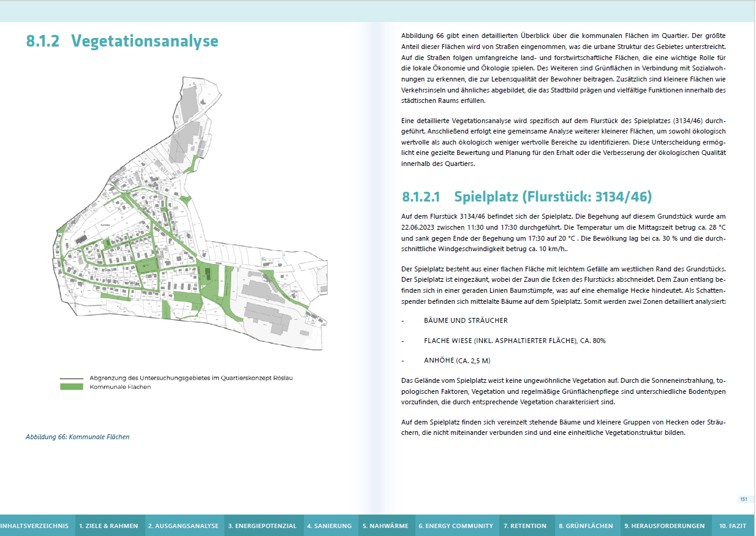Click the legend label Kommunale Flächen
The image size is (756, 536).
120,387
